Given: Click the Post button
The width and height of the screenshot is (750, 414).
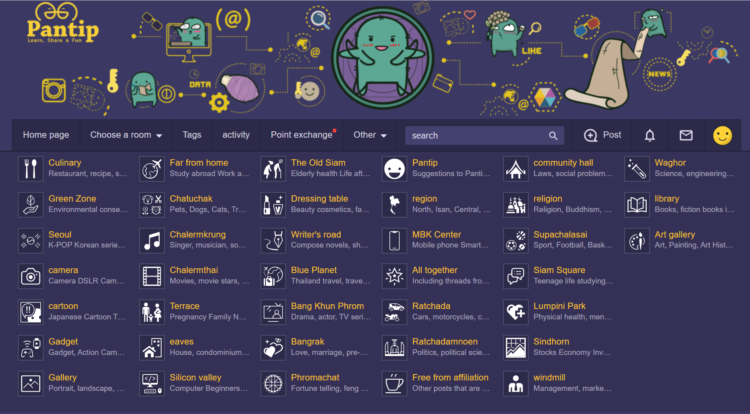Looking at the screenshot, I should pos(602,135).
